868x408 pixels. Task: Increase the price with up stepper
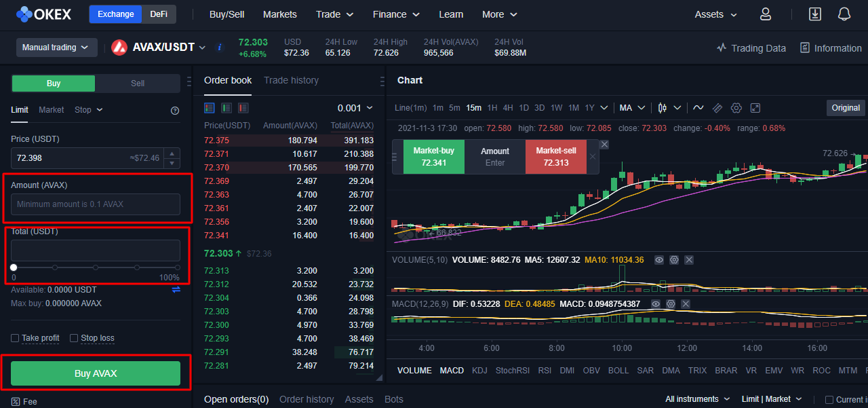[173, 153]
